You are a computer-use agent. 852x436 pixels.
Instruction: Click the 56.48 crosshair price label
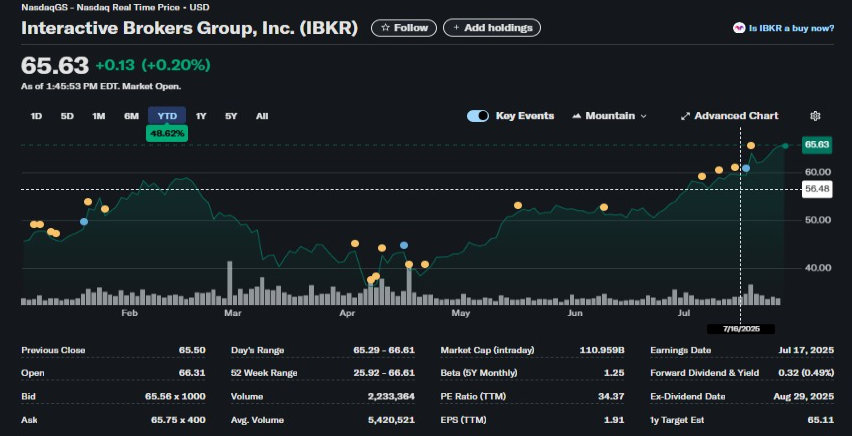[817, 189]
